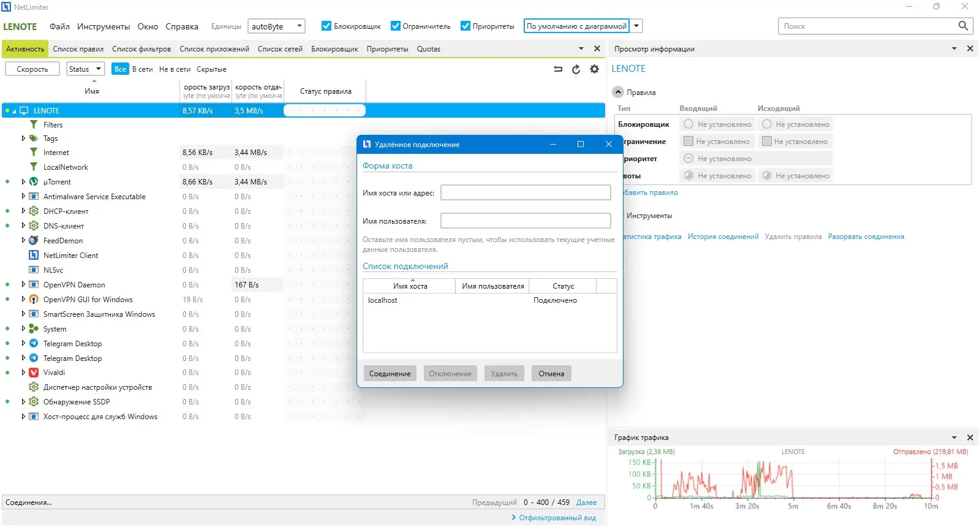Click the µTorrent application icon
The width and height of the screenshot is (980, 527).
tap(34, 182)
